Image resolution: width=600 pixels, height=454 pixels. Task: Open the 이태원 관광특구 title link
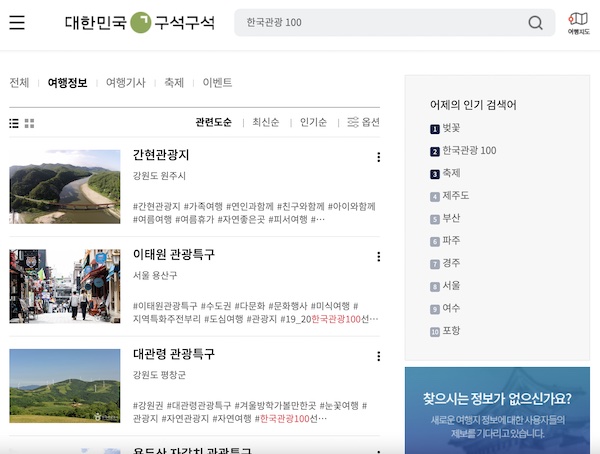point(174,254)
